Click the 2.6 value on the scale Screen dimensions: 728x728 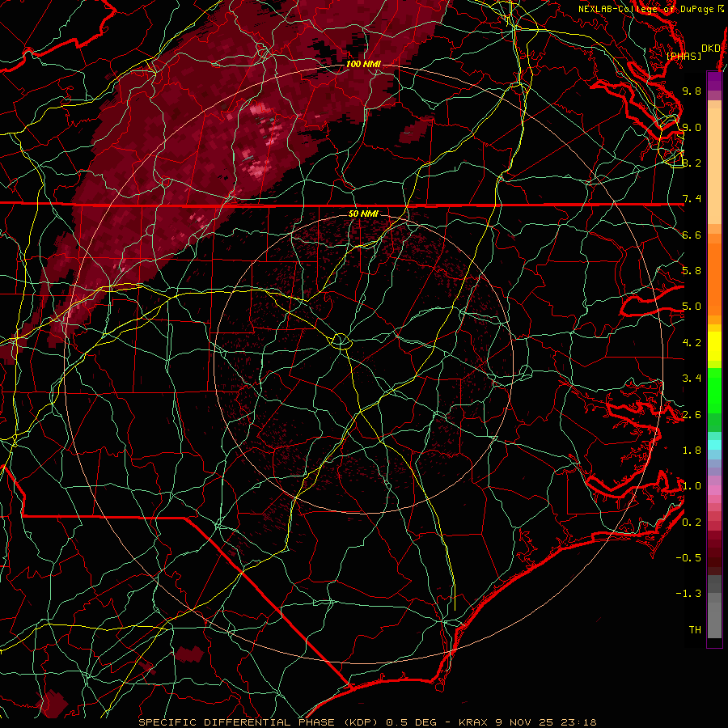(692, 415)
